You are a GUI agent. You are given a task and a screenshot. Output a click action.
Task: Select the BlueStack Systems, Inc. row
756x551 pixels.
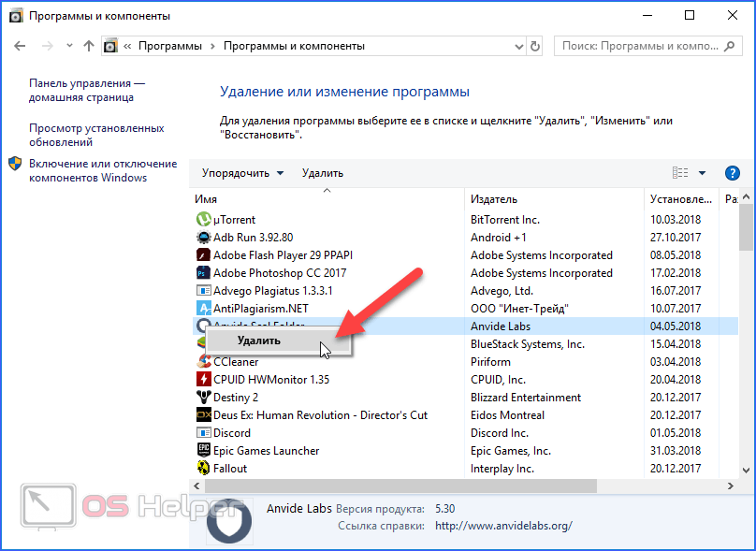click(465, 344)
